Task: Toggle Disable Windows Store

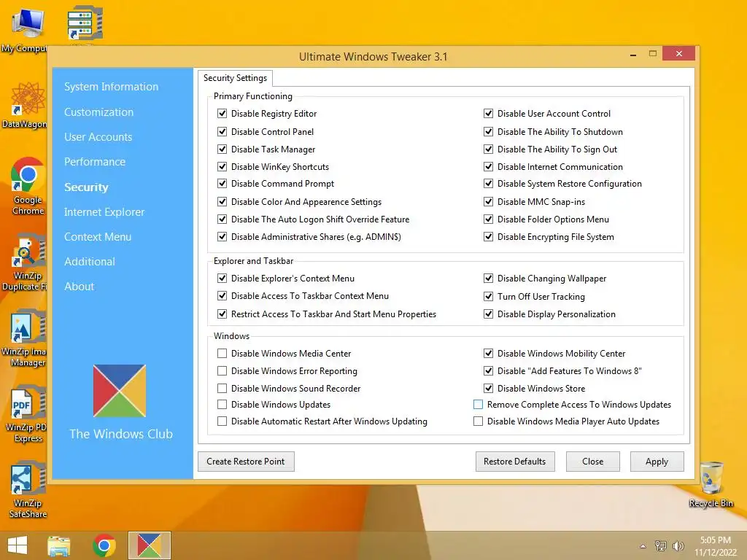Action: click(488, 388)
